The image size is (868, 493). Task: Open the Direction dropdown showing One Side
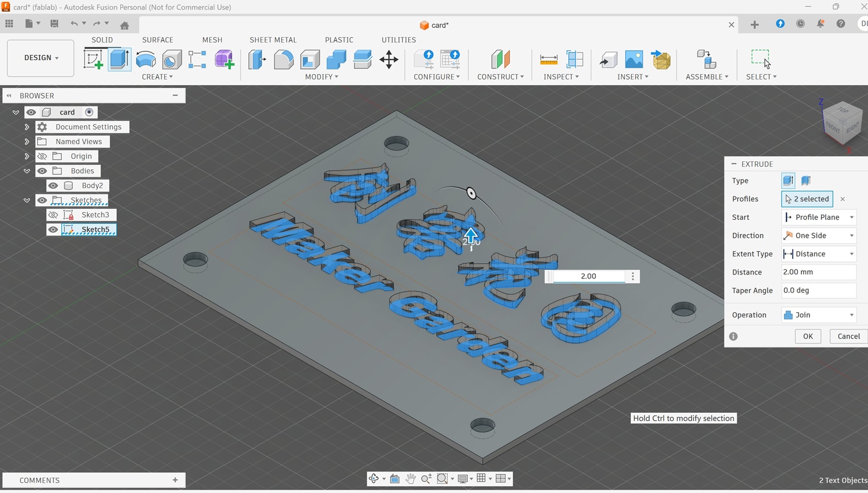pos(818,235)
